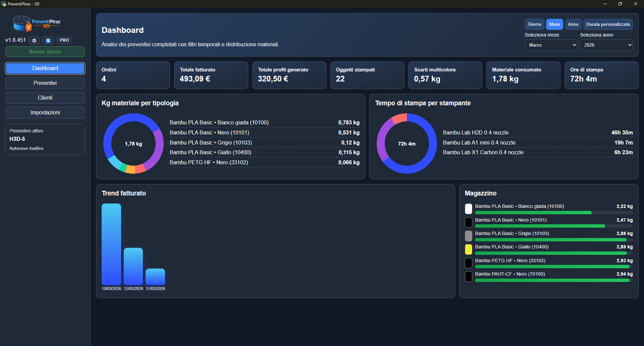Click the PAHT-CF Nero black swatch in Magazzino
The image size is (644, 346).
click(469, 277)
